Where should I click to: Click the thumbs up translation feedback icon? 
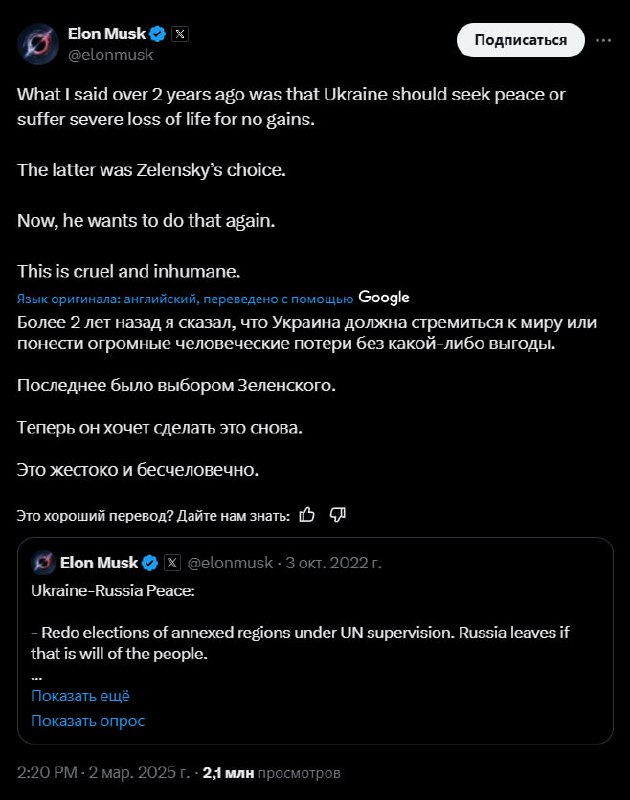(308, 514)
